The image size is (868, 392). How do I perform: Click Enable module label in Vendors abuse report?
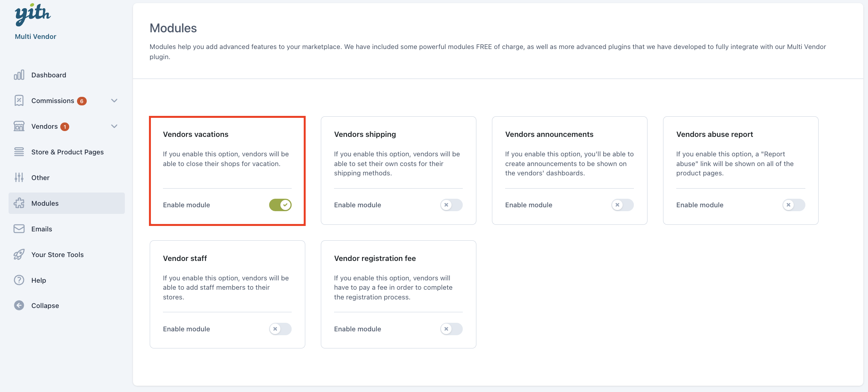tap(700, 205)
